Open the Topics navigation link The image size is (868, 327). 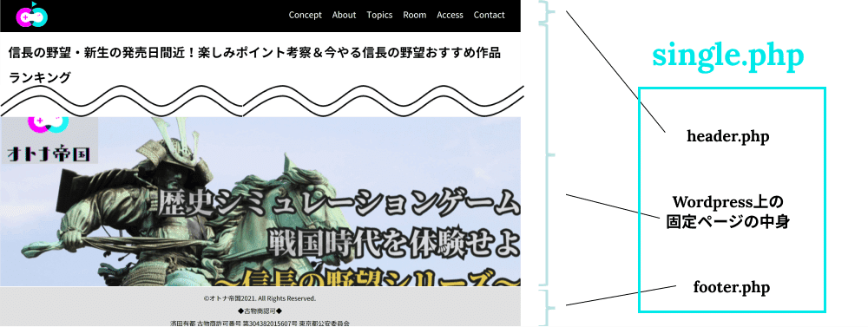click(379, 15)
